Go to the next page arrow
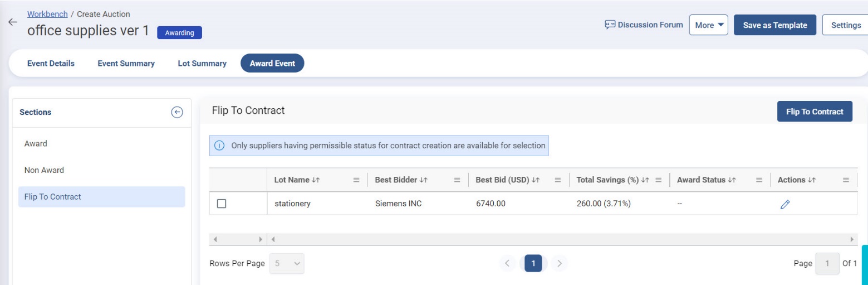 point(560,263)
